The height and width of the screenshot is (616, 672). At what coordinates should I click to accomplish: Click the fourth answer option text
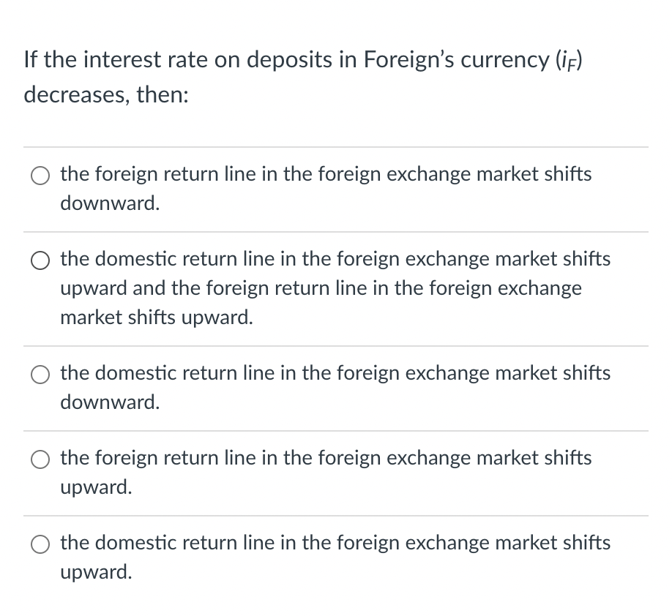click(x=326, y=458)
